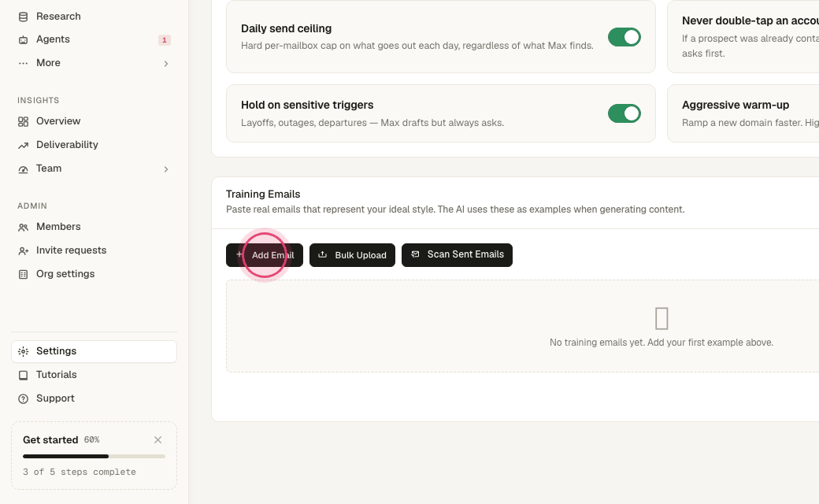The width and height of the screenshot is (819, 504).
Task: Click '3 of 5 steps complete' text
Action: pyautogui.click(x=80, y=472)
